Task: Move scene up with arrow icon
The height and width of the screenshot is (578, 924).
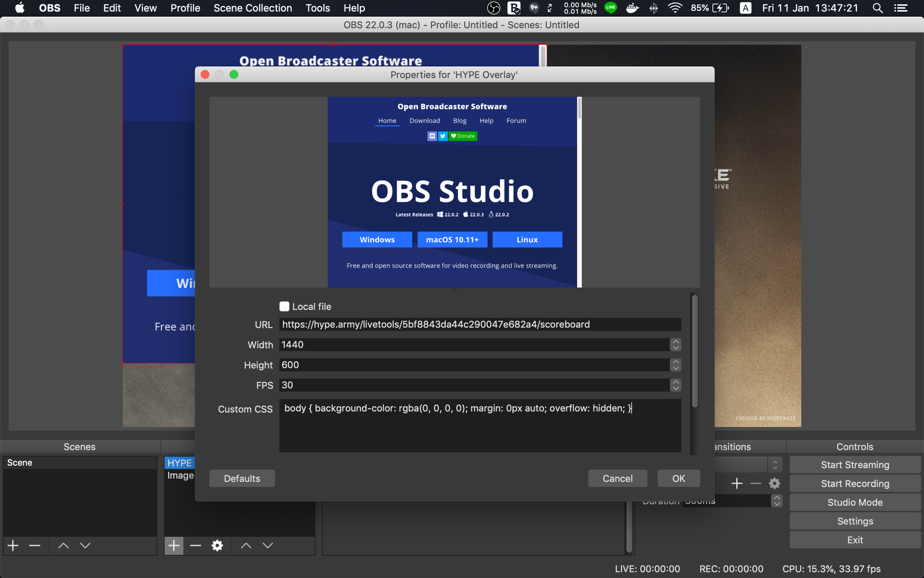Action: click(64, 545)
